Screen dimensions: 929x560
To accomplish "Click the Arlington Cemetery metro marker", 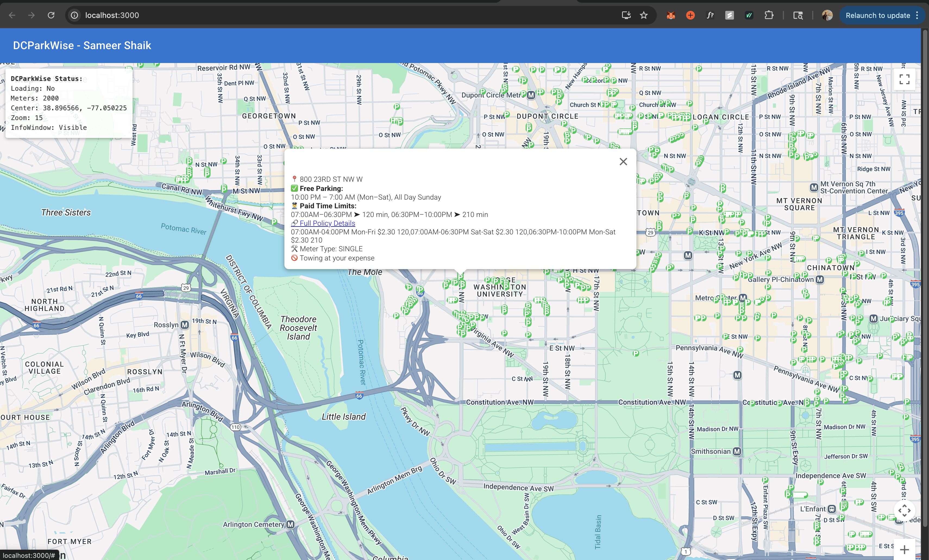I will click(x=290, y=524).
